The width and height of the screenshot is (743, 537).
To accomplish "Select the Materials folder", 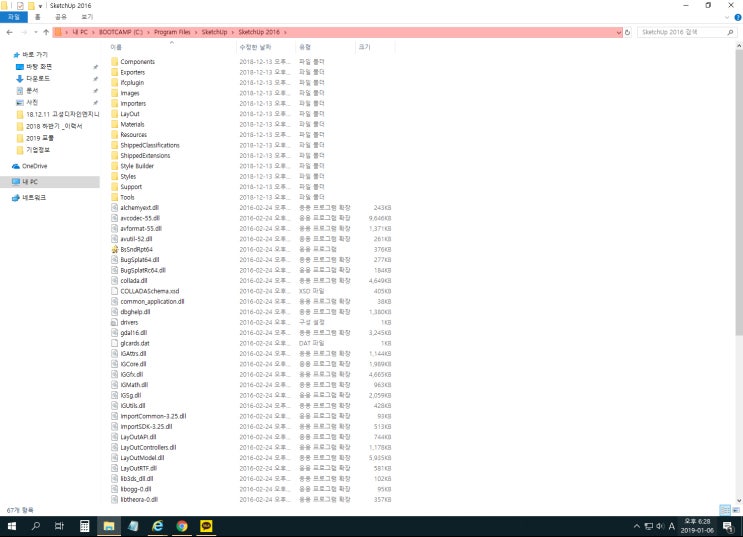I will [x=132, y=124].
